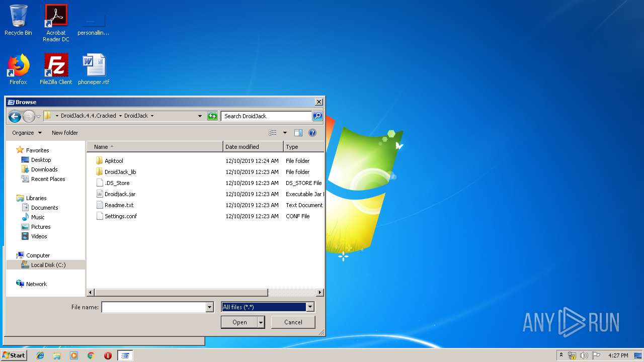Open Firefox desktop shortcut
Screen dimensions: 644x362
click(18, 69)
